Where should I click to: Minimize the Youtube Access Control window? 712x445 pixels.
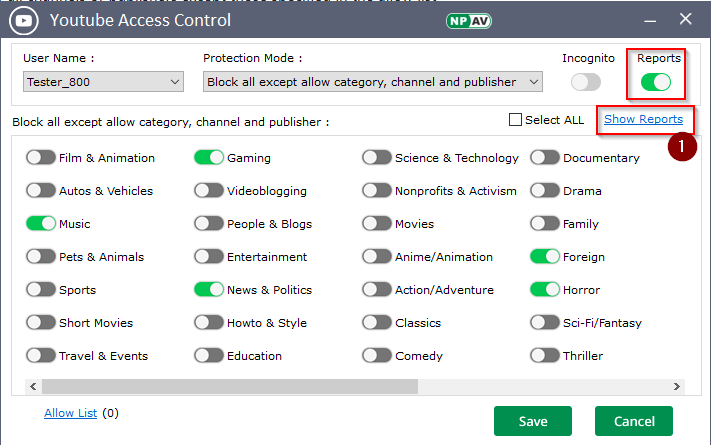click(x=646, y=19)
